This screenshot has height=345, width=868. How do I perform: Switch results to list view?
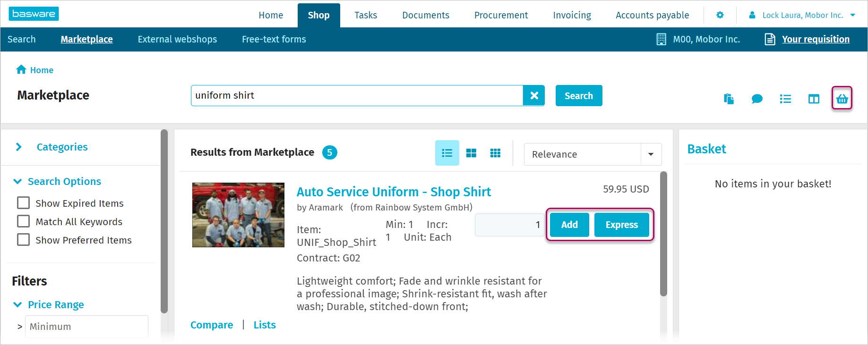[x=447, y=153]
